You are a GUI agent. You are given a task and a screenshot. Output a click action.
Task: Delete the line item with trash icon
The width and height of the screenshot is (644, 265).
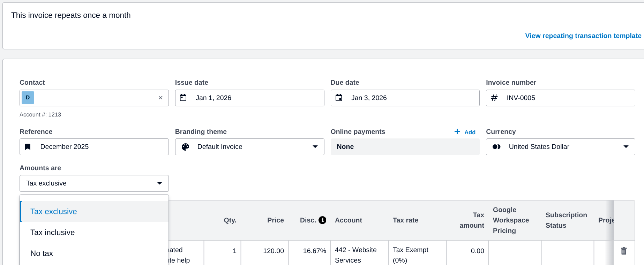click(624, 251)
